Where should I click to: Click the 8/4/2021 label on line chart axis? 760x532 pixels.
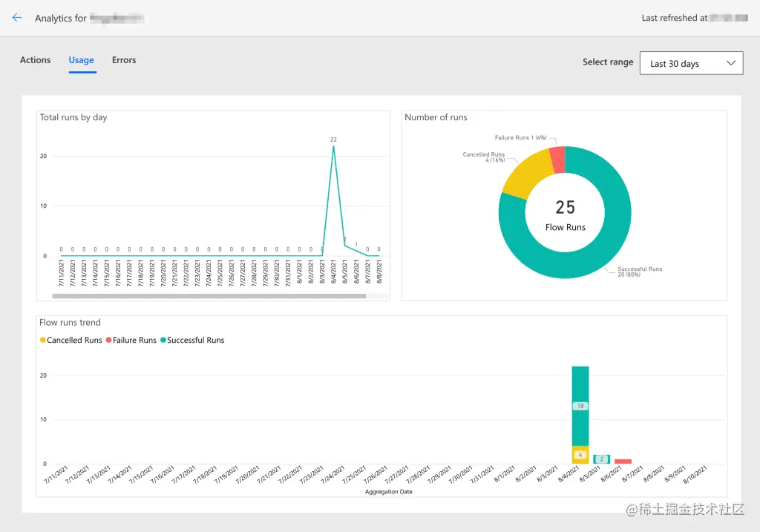point(333,272)
